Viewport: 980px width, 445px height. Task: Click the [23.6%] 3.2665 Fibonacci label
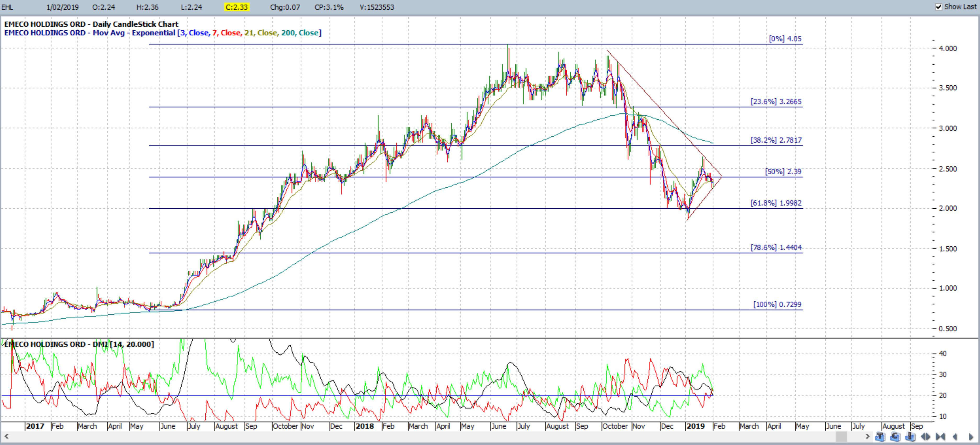(x=776, y=102)
